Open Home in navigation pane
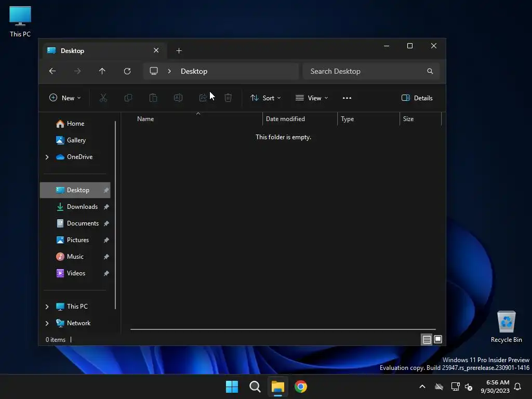 (x=75, y=124)
